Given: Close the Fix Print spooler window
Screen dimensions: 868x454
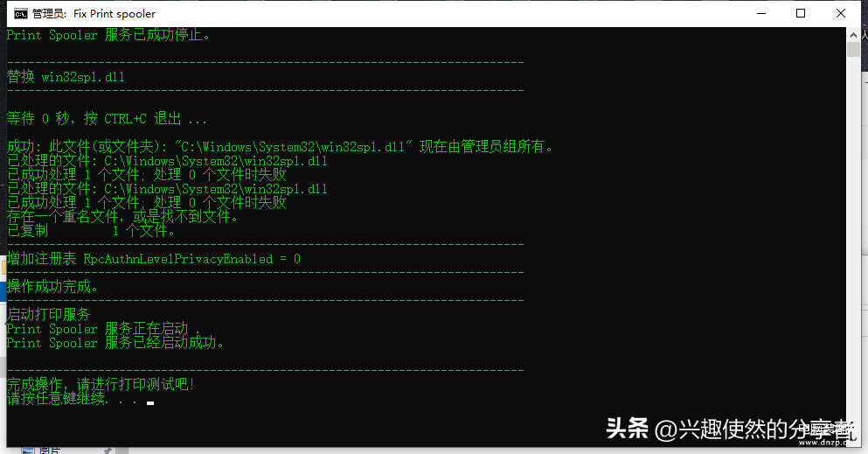Looking at the screenshot, I should pos(840,13).
